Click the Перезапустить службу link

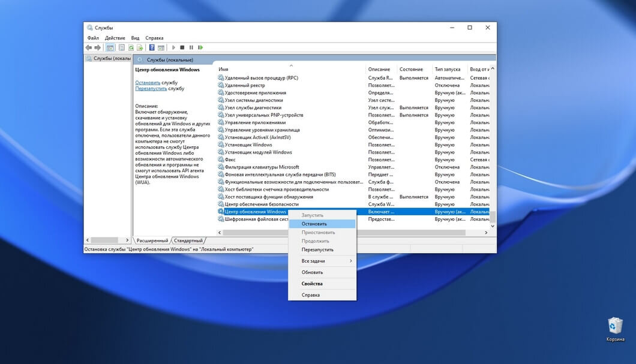pyautogui.click(x=151, y=88)
